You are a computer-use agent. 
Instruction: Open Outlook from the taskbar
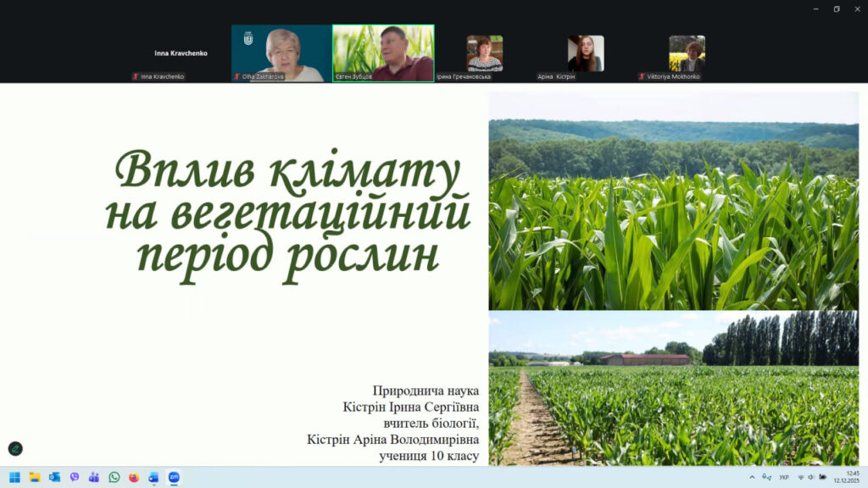click(x=53, y=477)
